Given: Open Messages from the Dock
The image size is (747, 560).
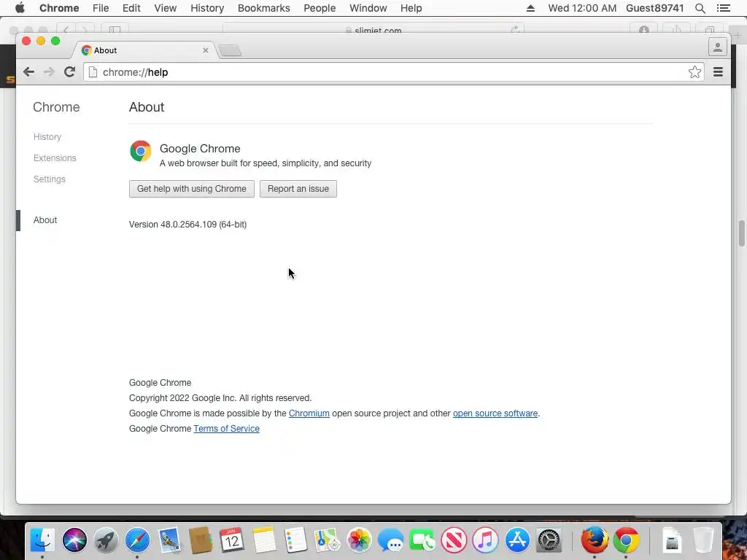Looking at the screenshot, I should coord(390,540).
